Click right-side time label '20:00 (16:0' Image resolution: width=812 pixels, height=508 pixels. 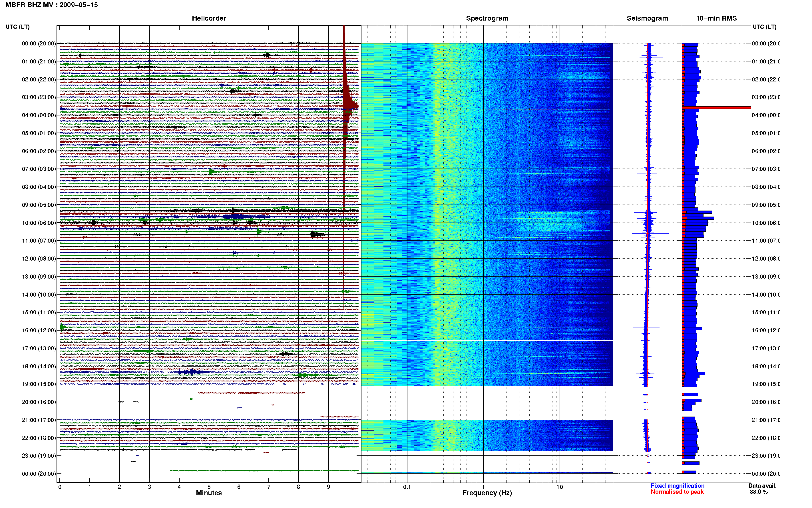pyautogui.click(x=765, y=402)
